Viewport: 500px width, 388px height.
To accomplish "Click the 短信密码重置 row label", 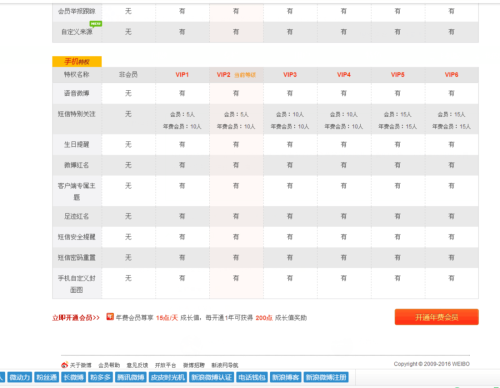I will pyautogui.click(x=77, y=258).
